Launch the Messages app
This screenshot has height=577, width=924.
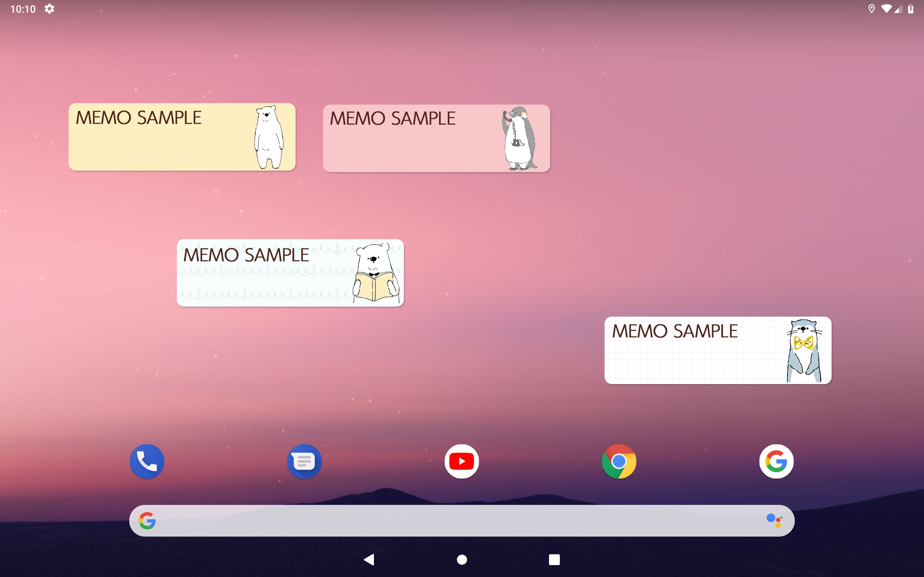coord(304,461)
